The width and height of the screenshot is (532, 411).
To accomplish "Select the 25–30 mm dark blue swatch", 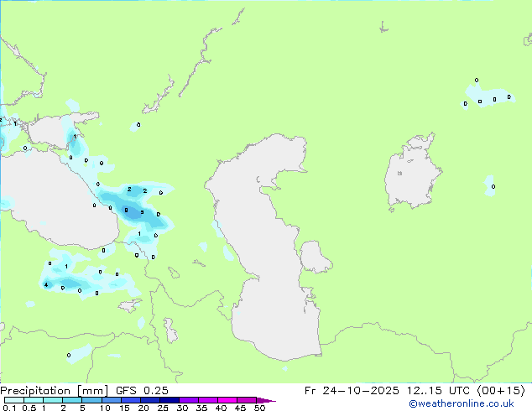I will coord(169,400).
